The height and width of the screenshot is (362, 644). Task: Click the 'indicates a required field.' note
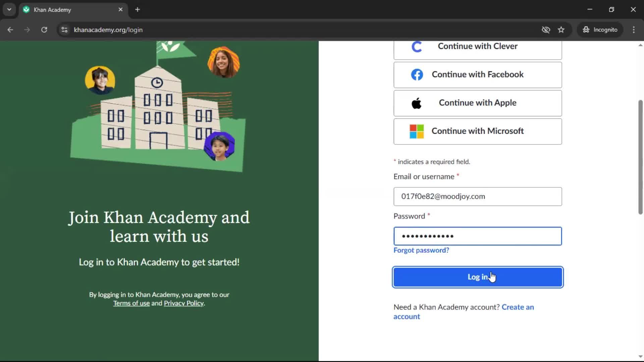(432, 162)
